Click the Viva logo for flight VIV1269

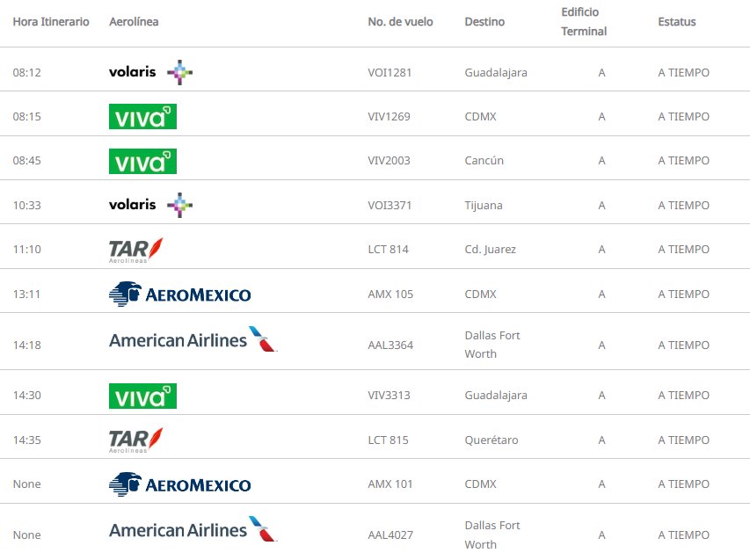coord(142,117)
